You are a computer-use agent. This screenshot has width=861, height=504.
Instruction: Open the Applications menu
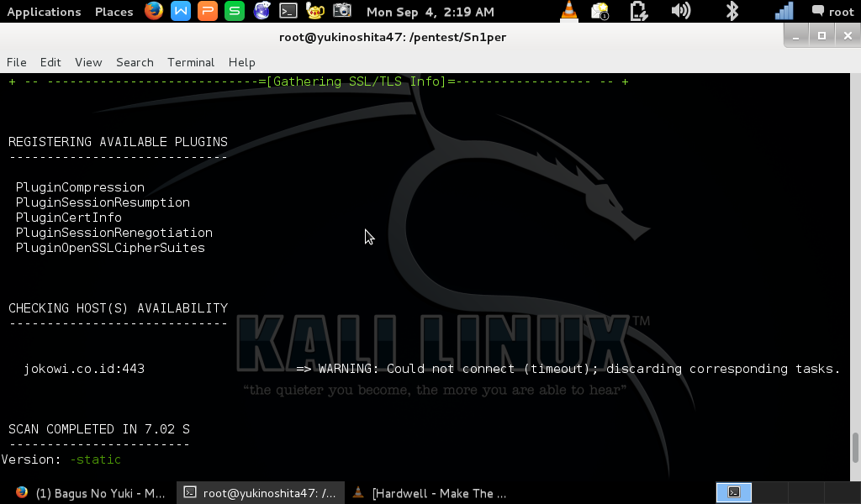point(44,12)
